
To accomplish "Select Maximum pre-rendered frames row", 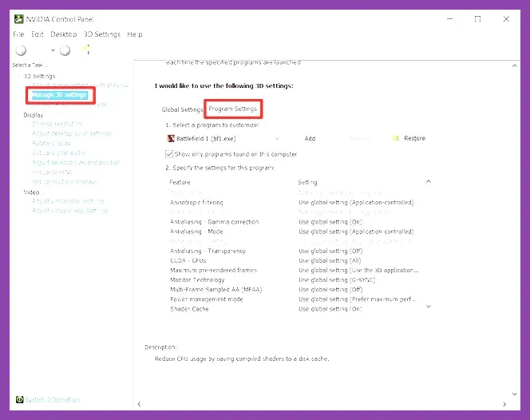I will click(213, 270).
